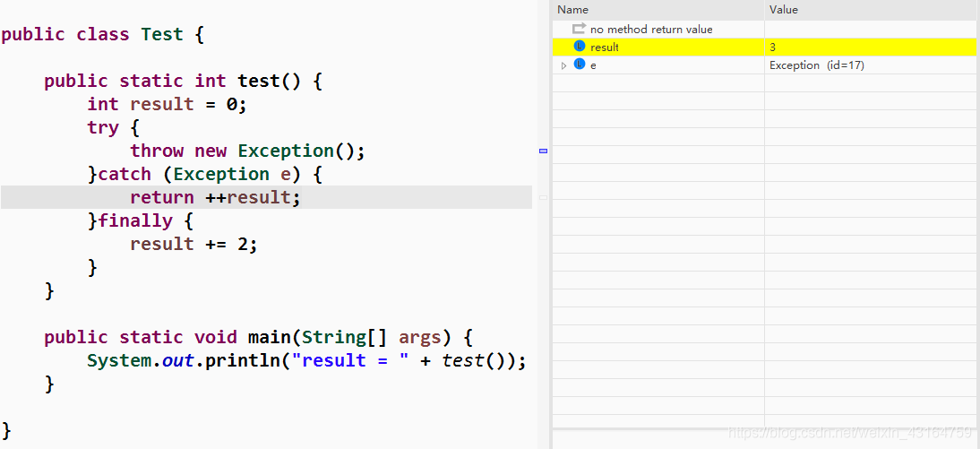The width and height of the screenshot is (980, 449).
Task: Expand the variable e tree node
Action: (x=563, y=65)
